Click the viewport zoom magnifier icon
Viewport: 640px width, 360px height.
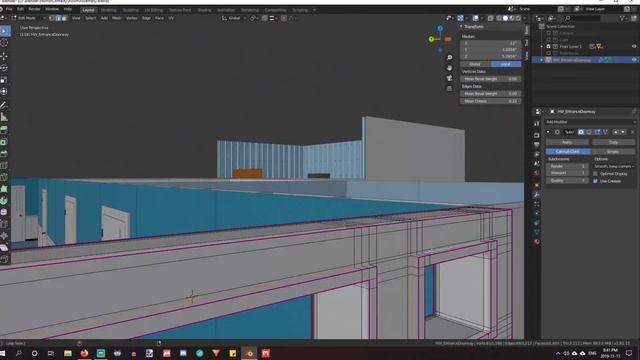coord(449,58)
